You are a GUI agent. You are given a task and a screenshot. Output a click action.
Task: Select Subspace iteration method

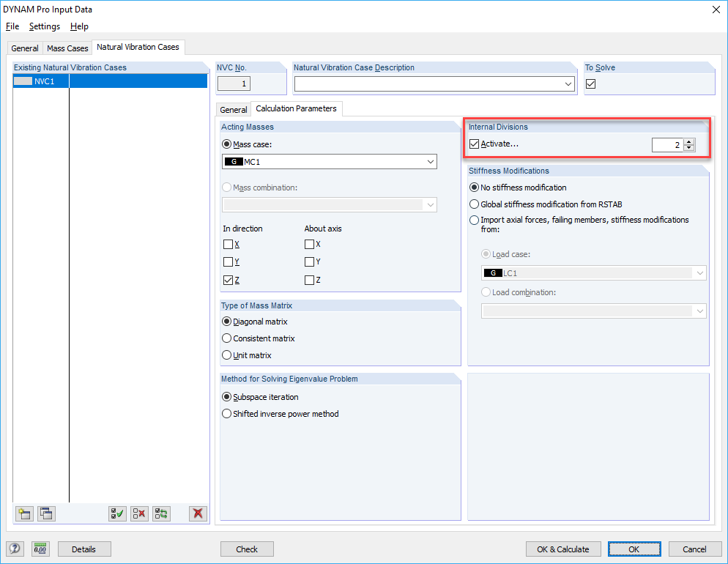tap(226, 397)
